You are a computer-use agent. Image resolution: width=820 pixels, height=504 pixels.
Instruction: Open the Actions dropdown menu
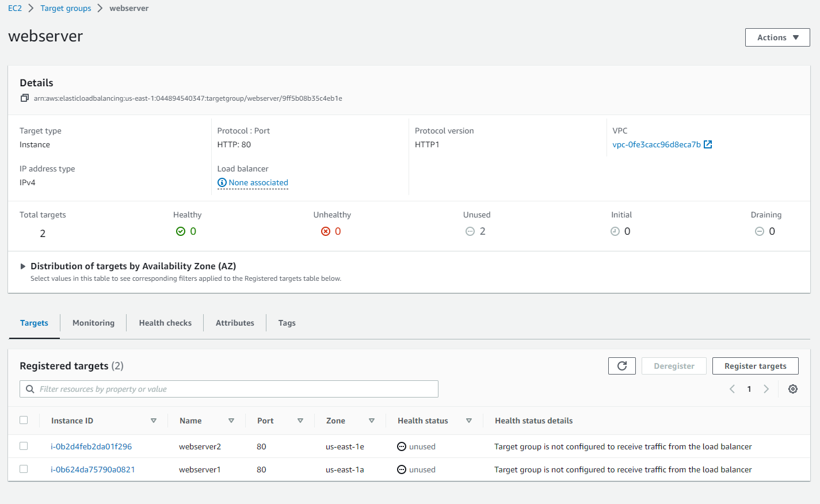click(x=777, y=37)
